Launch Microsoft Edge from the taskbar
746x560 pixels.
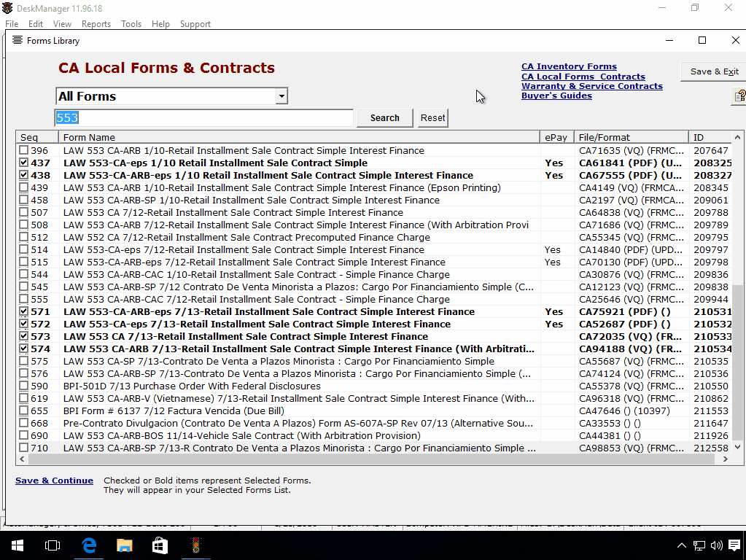(88, 545)
